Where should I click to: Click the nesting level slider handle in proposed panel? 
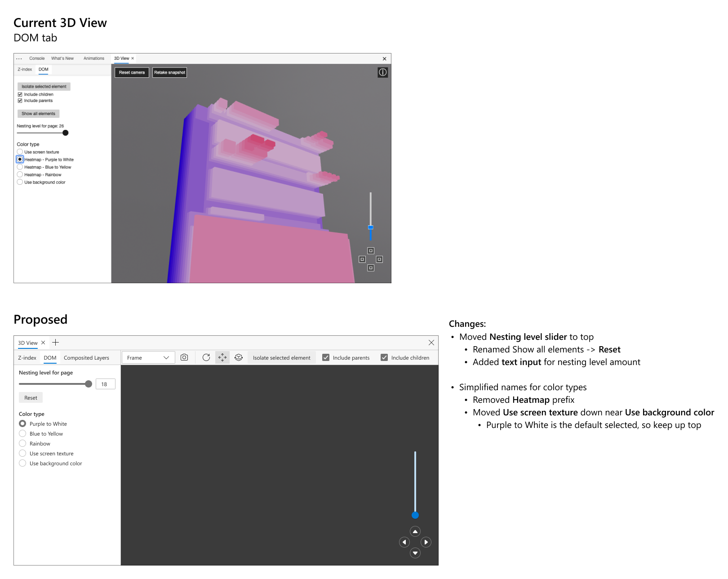[89, 384]
